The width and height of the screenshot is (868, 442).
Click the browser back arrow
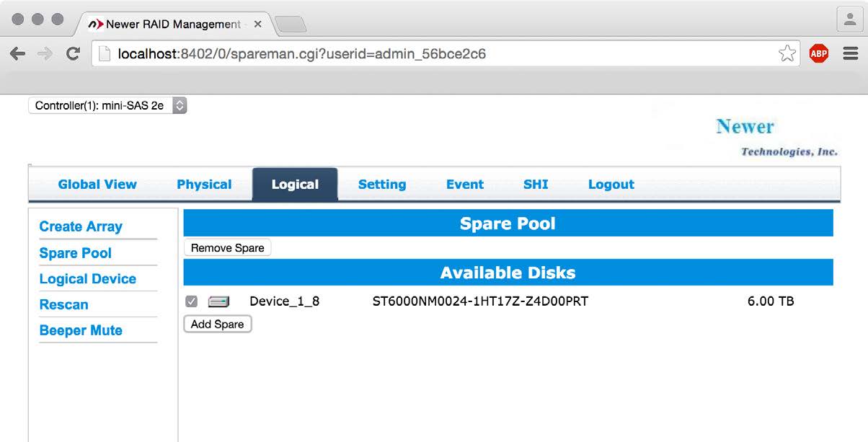pyautogui.click(x=17, y=54)
